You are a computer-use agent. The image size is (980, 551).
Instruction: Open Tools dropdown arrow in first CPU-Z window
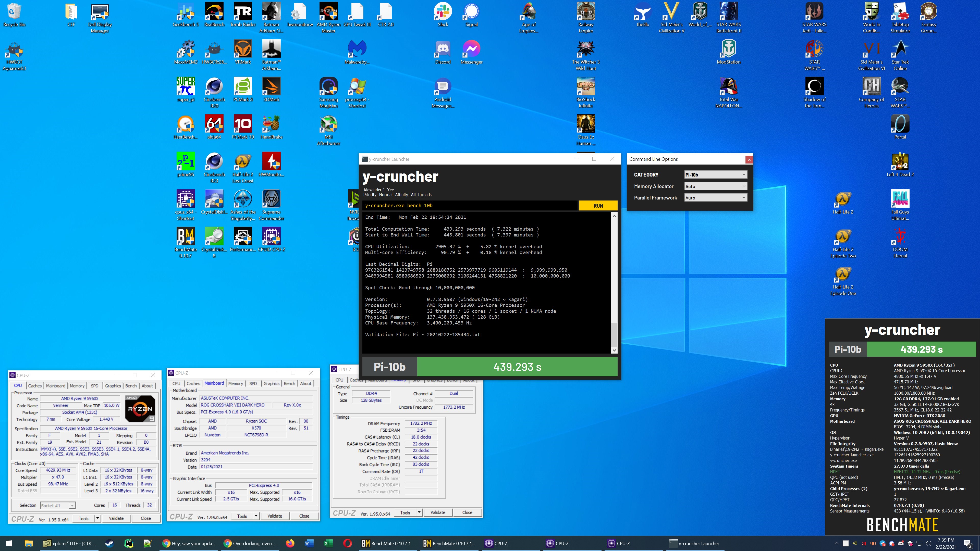[98, 518]
